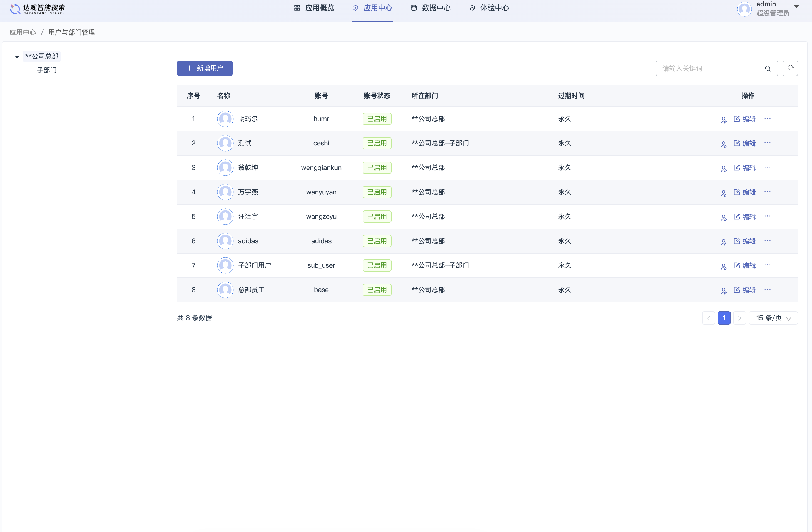Click the role-assign user icon for 万宇燕
Image resolution: width=812 pixels, height=532 pixels.
click(724, 193)
